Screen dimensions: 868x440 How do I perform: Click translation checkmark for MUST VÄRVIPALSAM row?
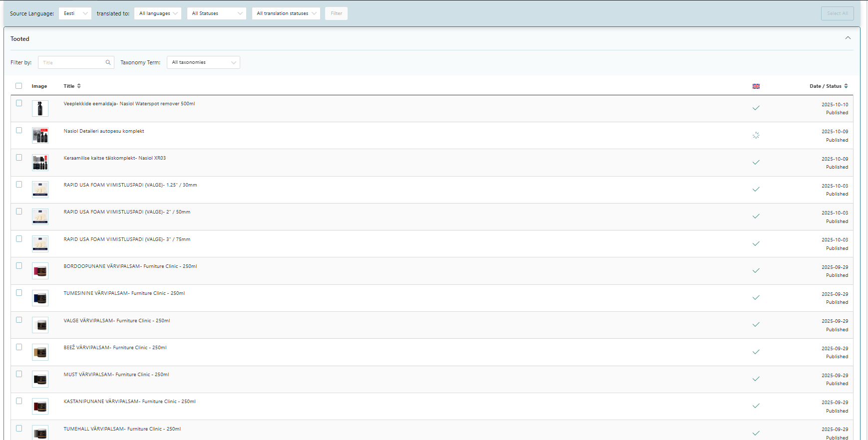pos(756,379)
